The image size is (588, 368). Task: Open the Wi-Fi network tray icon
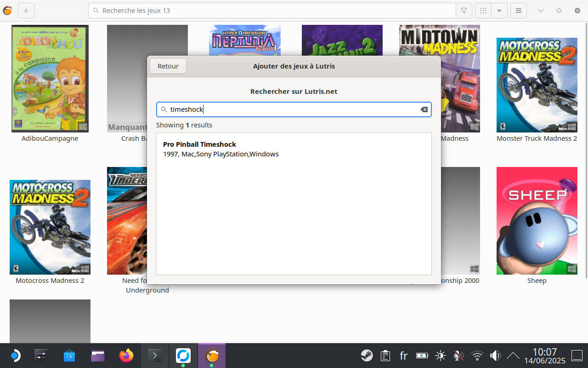click(x=477, y=356)
